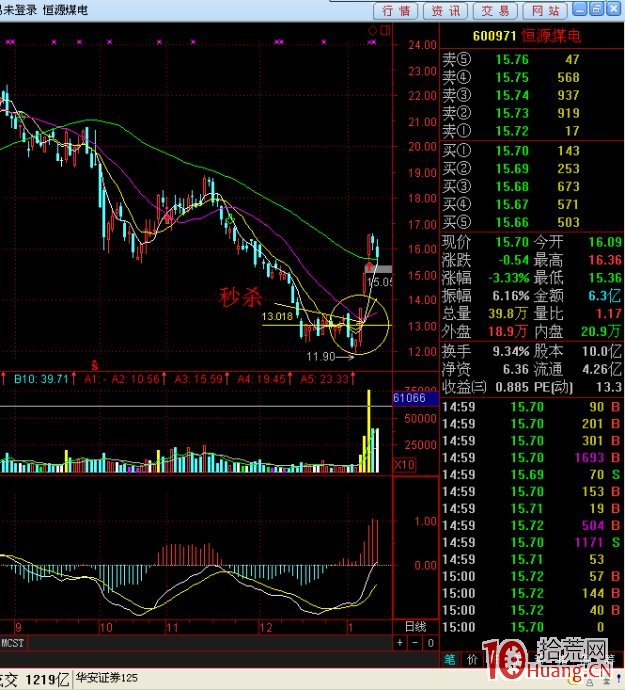The height and width of the screenshot is (690, 625).
Task: Click the 换手 value 9.34%
Action: [x=511, y=351]
